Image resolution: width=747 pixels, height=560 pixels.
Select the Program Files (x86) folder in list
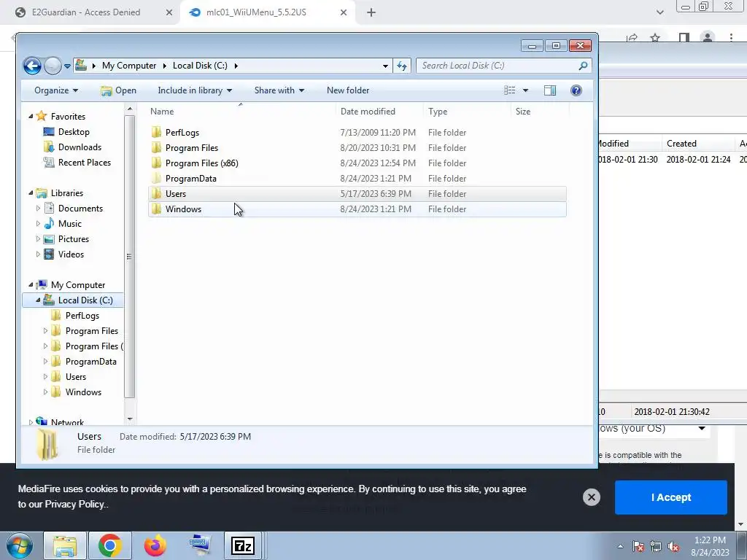tap(357, 163)
